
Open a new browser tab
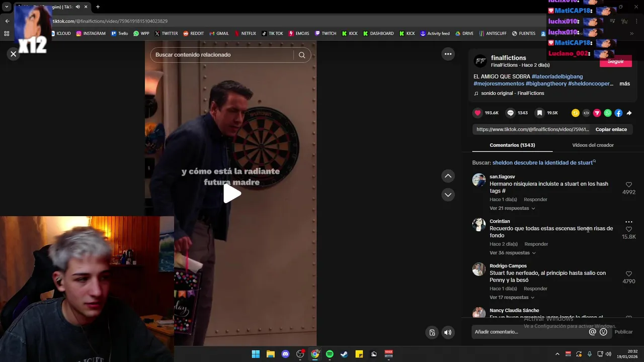98,7
